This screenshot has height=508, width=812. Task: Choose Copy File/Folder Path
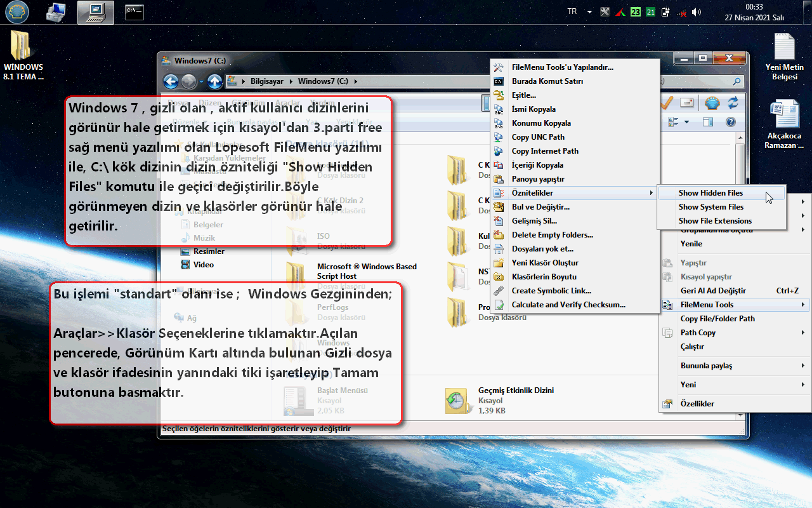[x=735, y=319]
